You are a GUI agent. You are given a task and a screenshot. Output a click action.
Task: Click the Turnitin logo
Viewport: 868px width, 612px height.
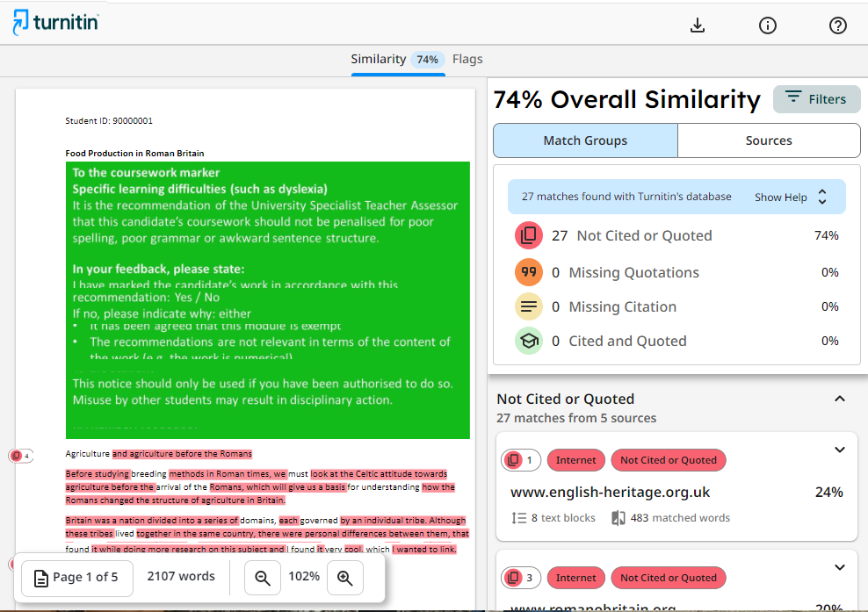[55, 24]
